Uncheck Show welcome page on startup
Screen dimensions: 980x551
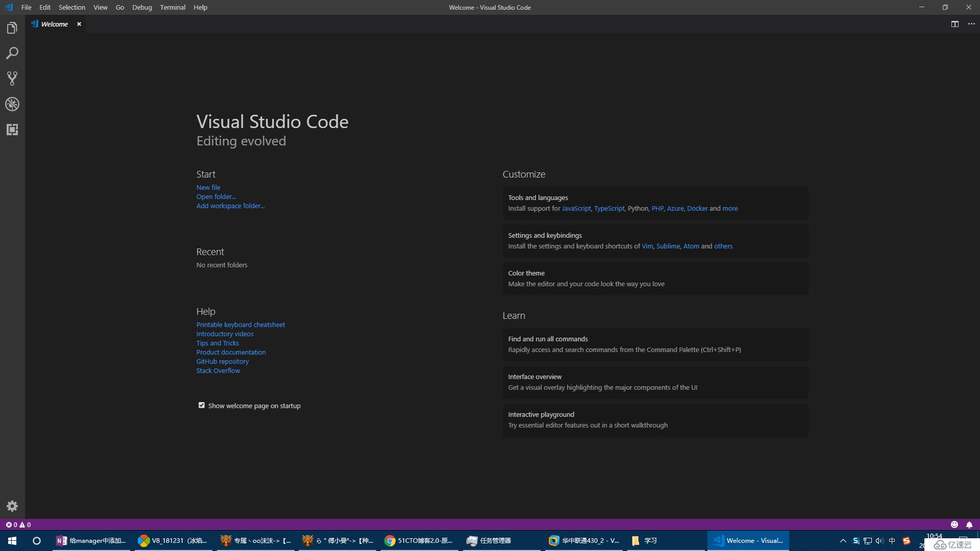click(202, 405)
